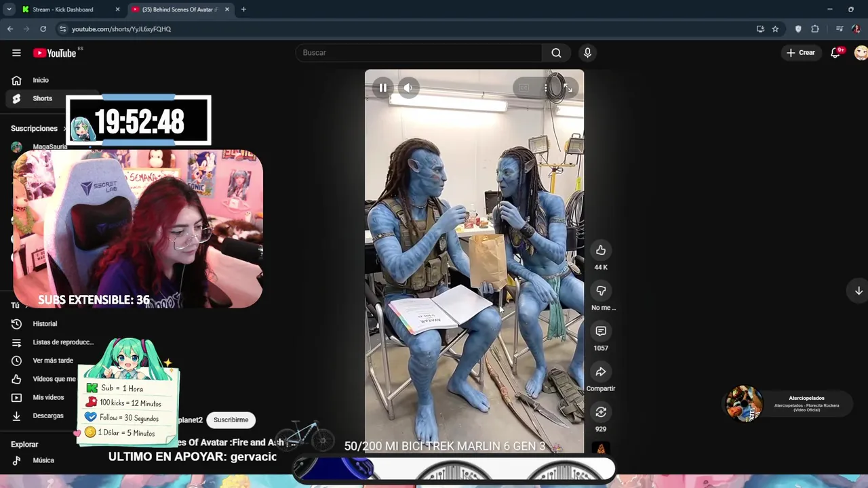Viewport: 868px width, 488px height.
Task: Enter fullscreen on the Shorts player
Action: (x=568, y=87)
